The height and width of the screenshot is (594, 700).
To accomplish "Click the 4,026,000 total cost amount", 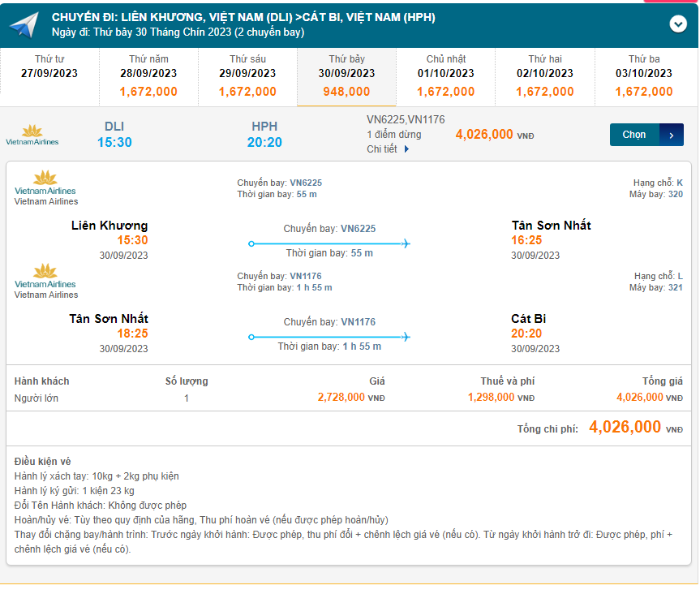I will pos(625,427).
